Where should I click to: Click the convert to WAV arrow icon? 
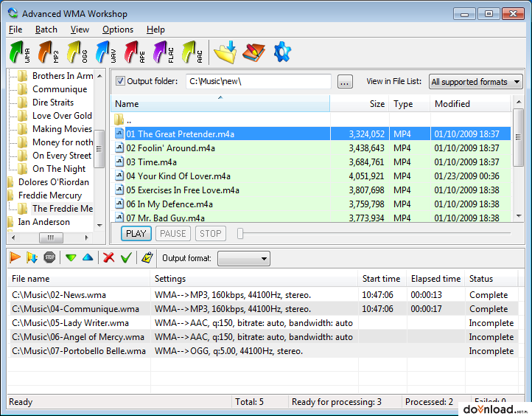(x=106, y=52)
